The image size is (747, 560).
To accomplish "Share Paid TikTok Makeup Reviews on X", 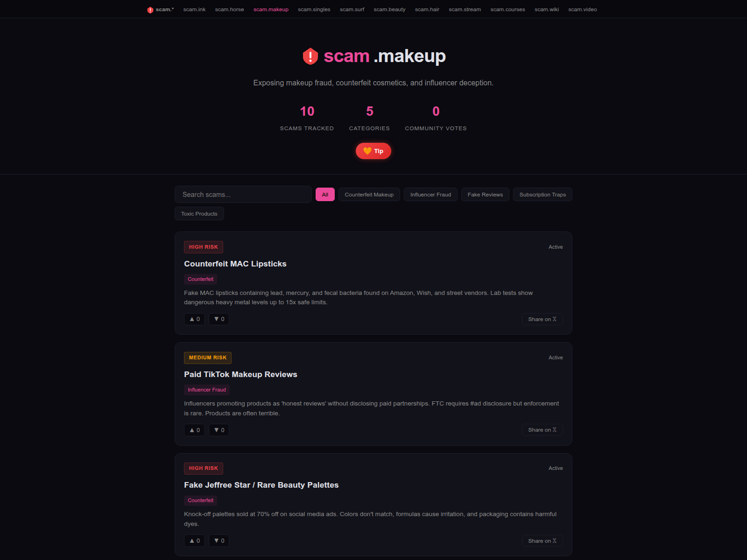I will tap(542, 430).
